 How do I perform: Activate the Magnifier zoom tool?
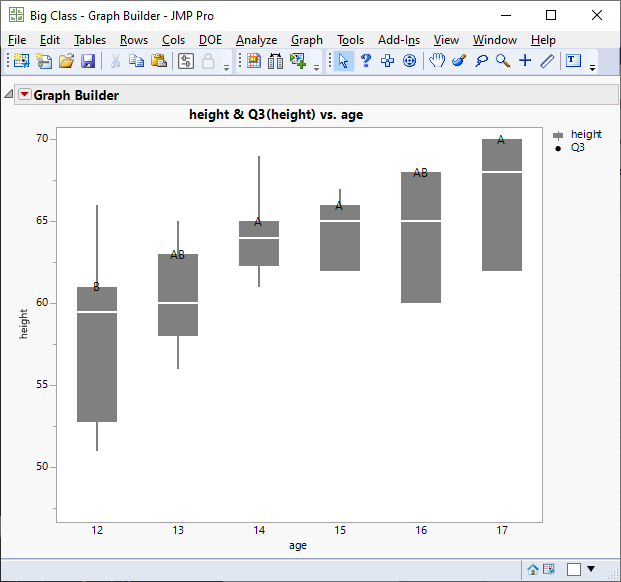point(503,61)
